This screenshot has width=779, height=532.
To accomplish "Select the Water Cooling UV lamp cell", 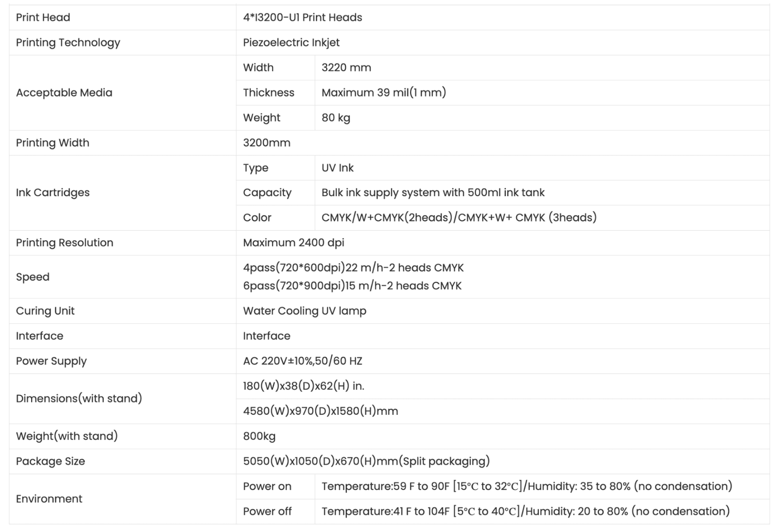I will tap(304, 311).
